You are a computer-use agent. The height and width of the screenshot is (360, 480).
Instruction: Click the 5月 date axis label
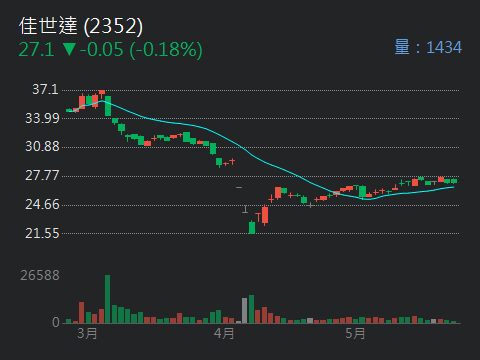355,333
